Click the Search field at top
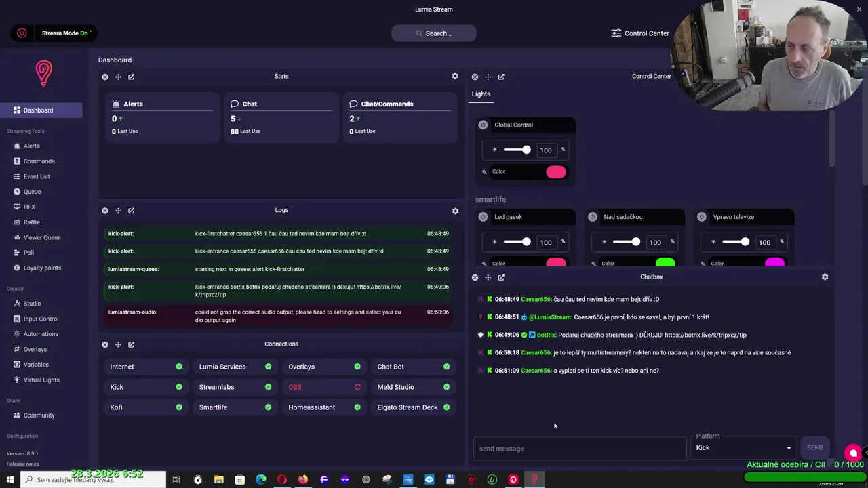Image resolution: width=868 pixels, height=488 pixels. click(x=434, y=33)
